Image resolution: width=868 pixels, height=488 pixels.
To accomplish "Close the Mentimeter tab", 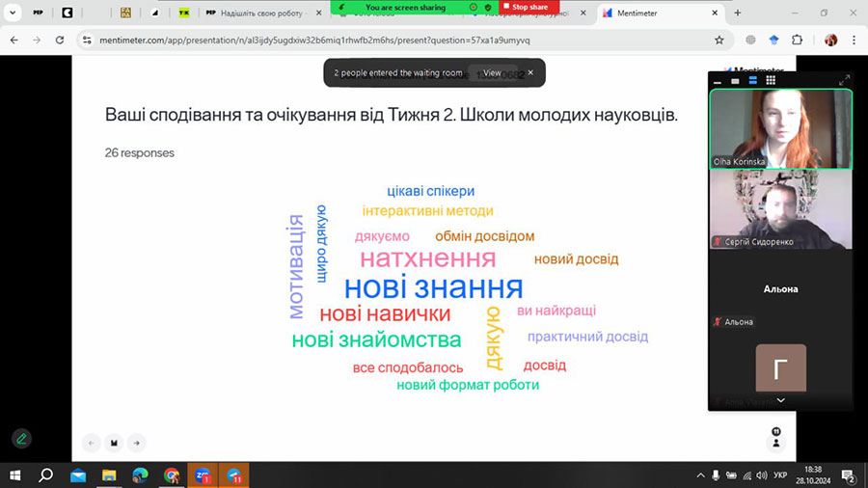I will 715,13.
